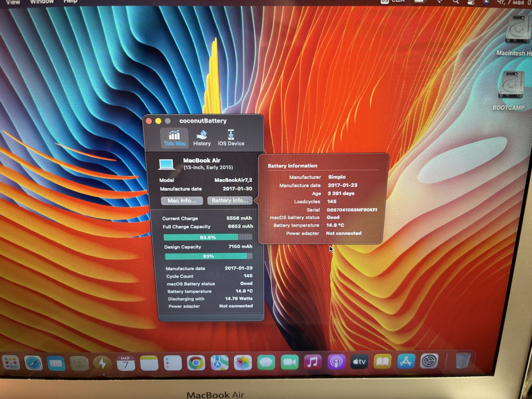Open the Window menu in menu bar
Screen dimensions: 532x399
(x=41, y=2)
